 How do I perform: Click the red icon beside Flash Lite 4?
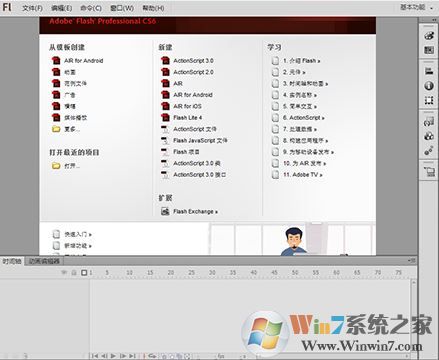click(x=165, y=117)
